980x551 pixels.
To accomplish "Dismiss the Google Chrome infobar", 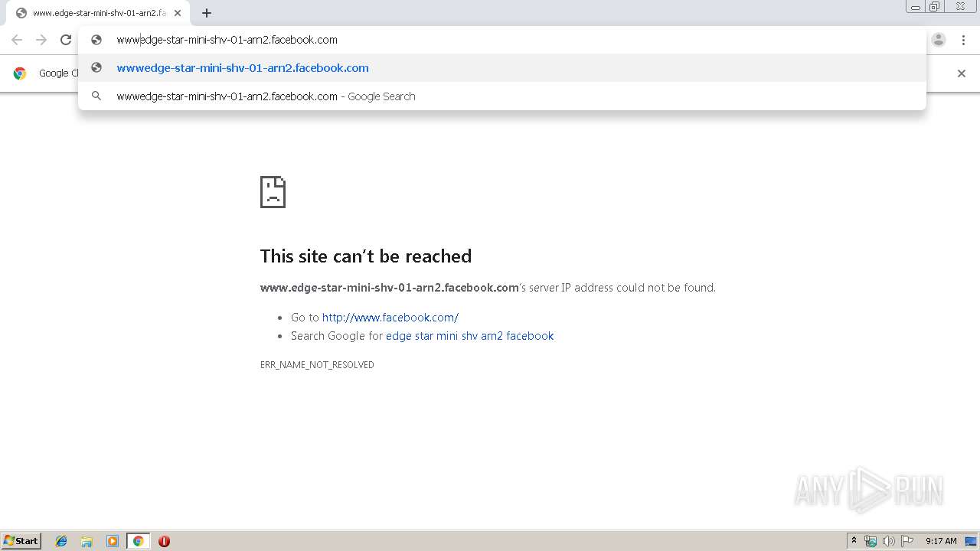I will (x=962, y=73).
